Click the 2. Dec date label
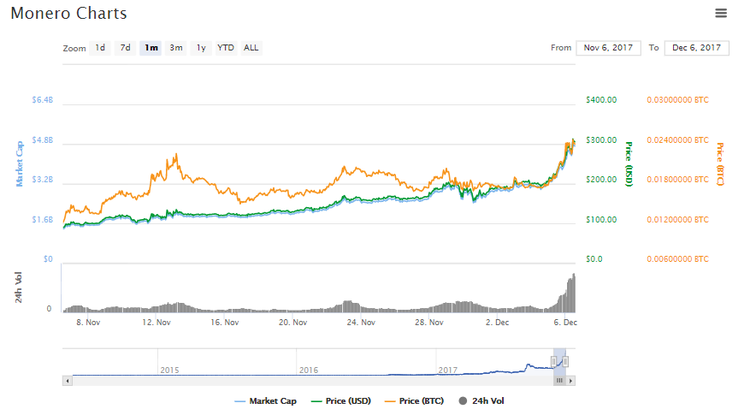Image resolution: width=750 pixels, height=415 pixels. click(x=497, y=323)
